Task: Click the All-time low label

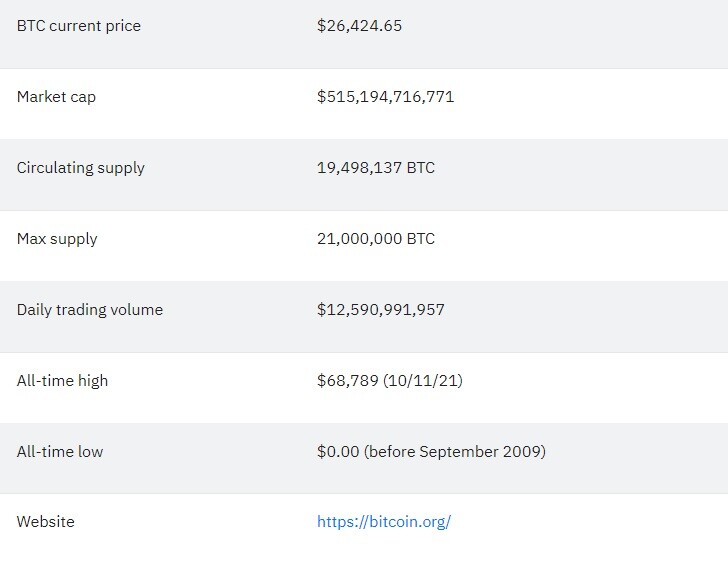Action: 60,452
